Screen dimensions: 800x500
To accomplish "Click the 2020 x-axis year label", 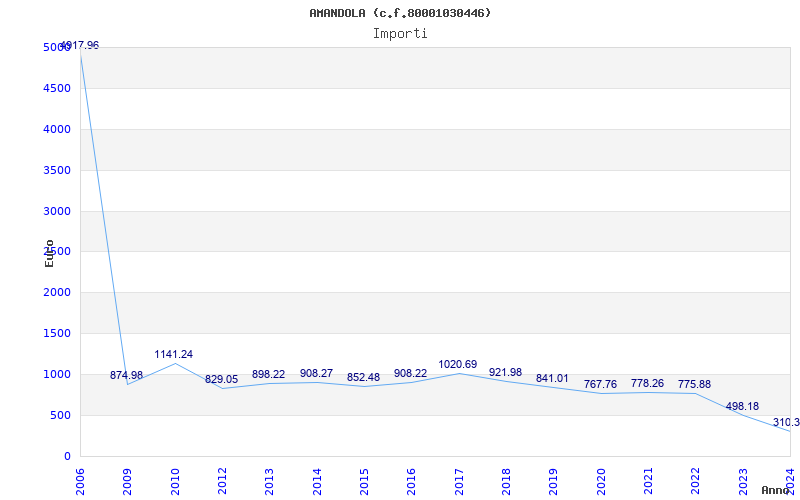I will click(601, 482).
